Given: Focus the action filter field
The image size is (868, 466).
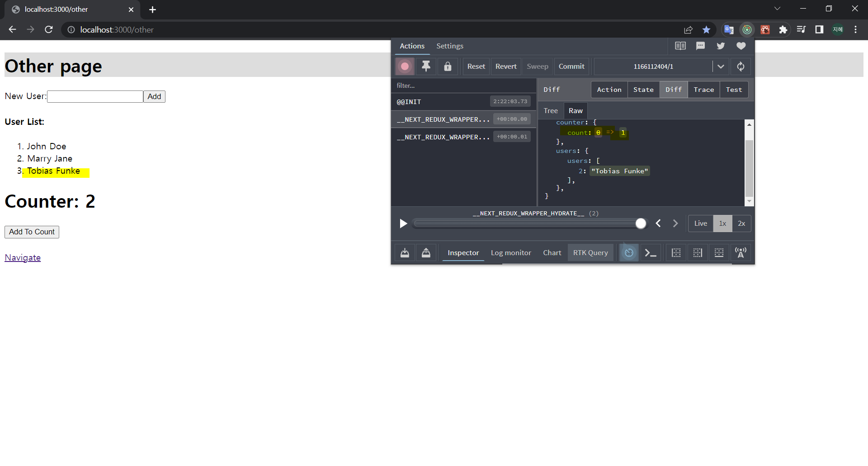Looking at the screenshot, I should click(x=464, y=86).
